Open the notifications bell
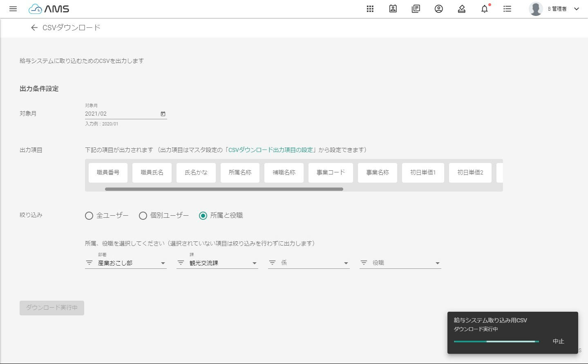588x364 pixels. (x=485, y=9)
